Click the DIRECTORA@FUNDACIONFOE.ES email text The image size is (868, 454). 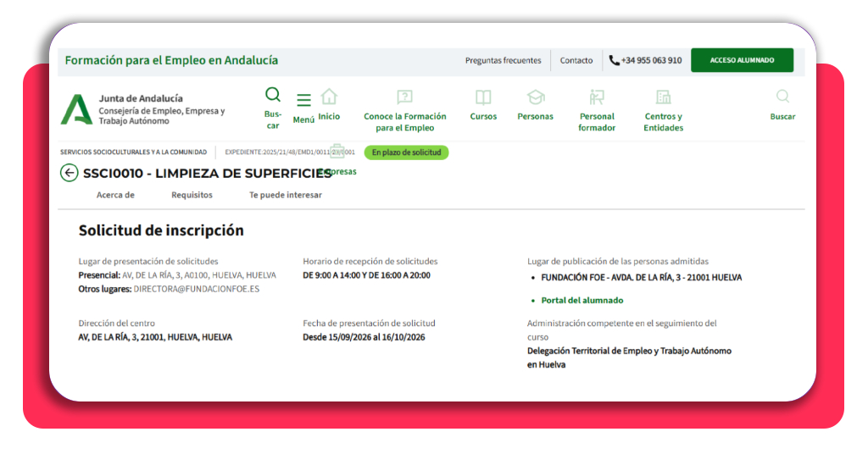197,289
